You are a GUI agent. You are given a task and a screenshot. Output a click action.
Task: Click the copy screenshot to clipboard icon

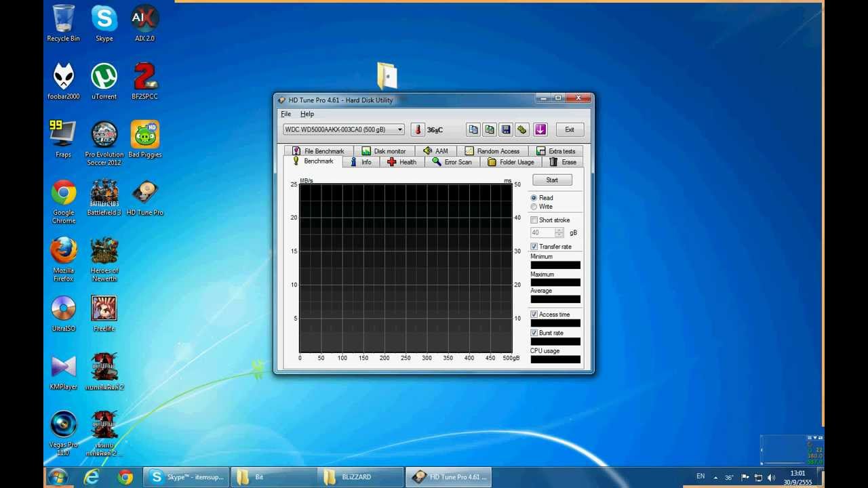click(x=490, y=129)
